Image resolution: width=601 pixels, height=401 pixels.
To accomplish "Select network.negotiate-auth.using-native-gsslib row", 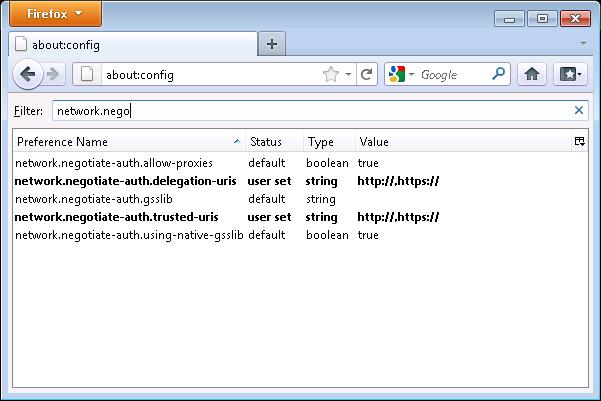I will point(300,235).
